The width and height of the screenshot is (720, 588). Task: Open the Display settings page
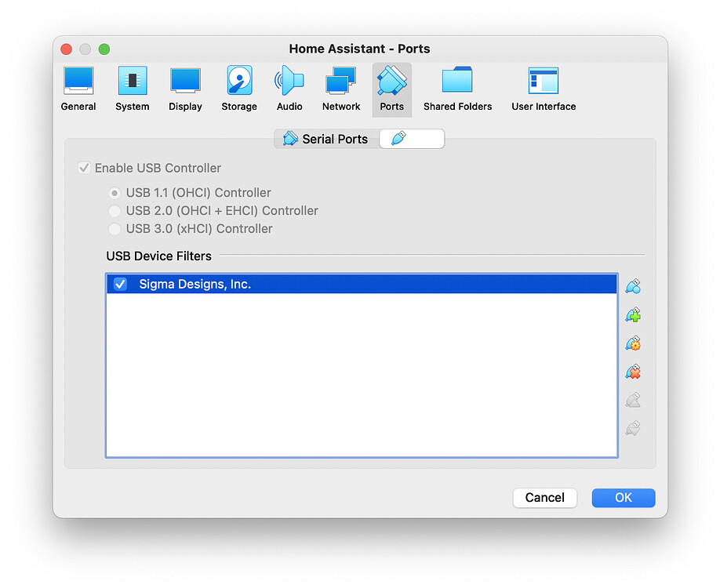tap(185, 86)
